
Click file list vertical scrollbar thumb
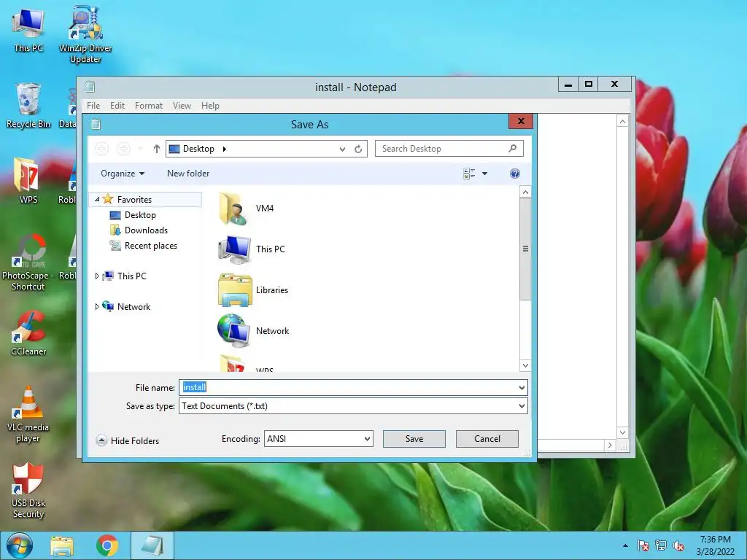pos(525,249)
